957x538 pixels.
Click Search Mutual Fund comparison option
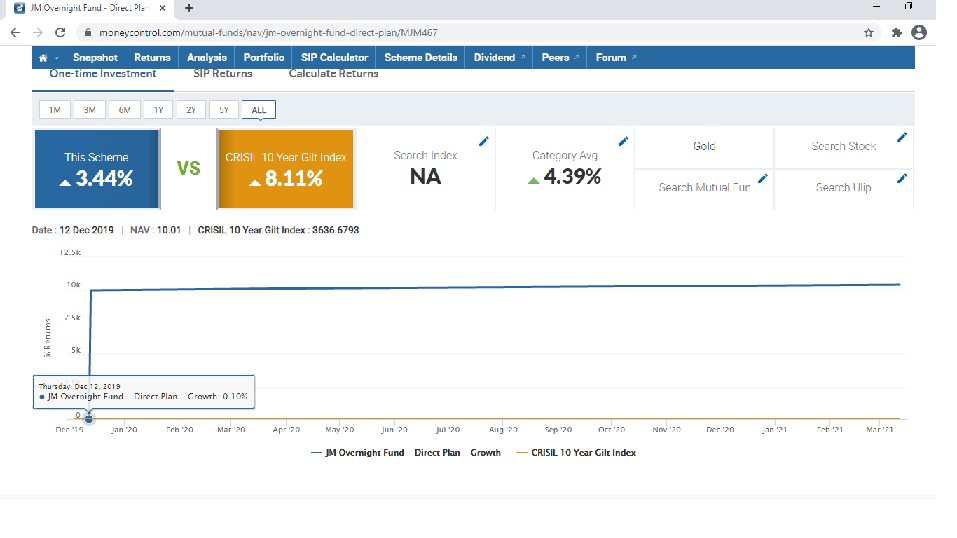pyautogui.click(x=704, y=187)
